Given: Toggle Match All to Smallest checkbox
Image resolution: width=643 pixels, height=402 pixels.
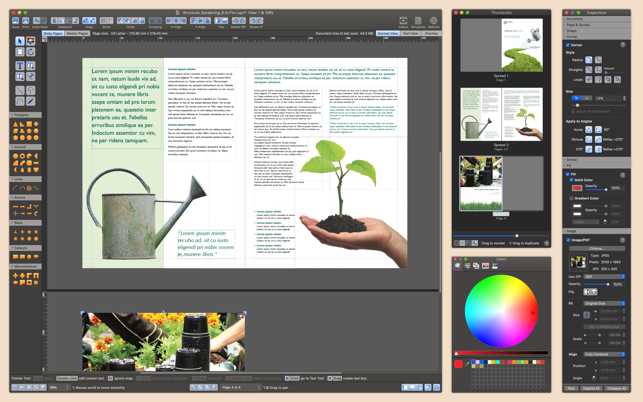Looking at the screenshot, I should [x=573, y=112].
